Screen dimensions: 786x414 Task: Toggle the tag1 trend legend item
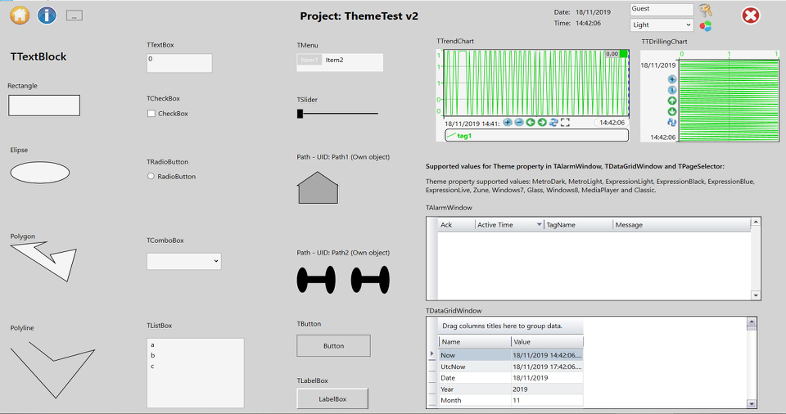(465, 135)
